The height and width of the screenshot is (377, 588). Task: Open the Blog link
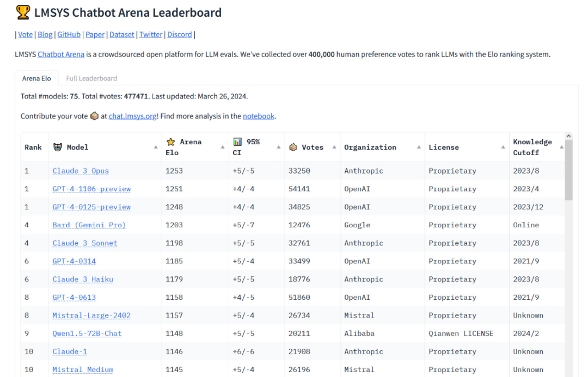tap(45, 34)
